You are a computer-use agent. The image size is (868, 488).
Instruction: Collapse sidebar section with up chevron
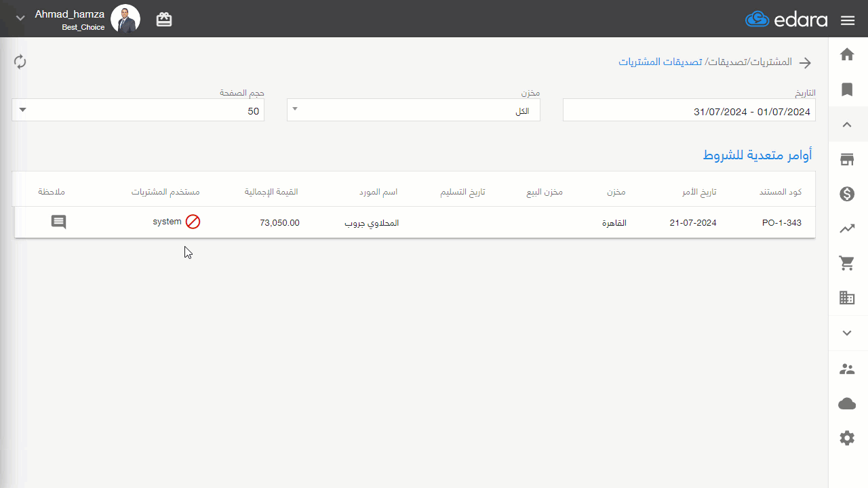click(847, 125)
